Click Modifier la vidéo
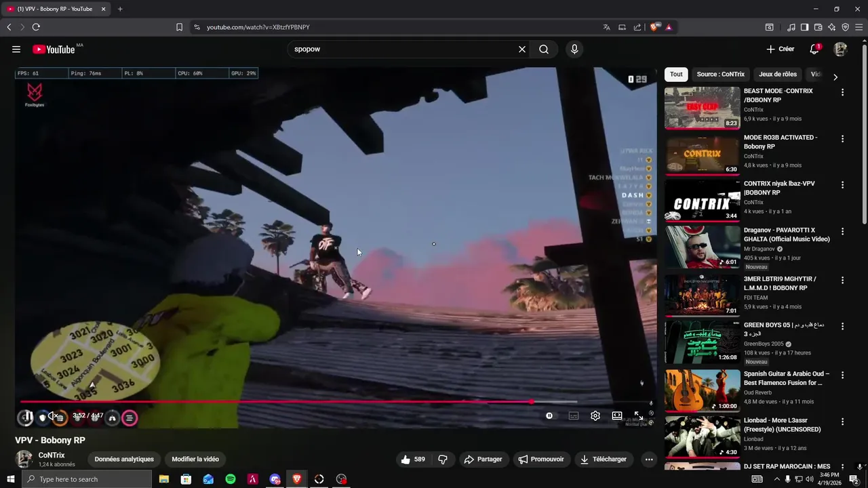 click(195, 459)
